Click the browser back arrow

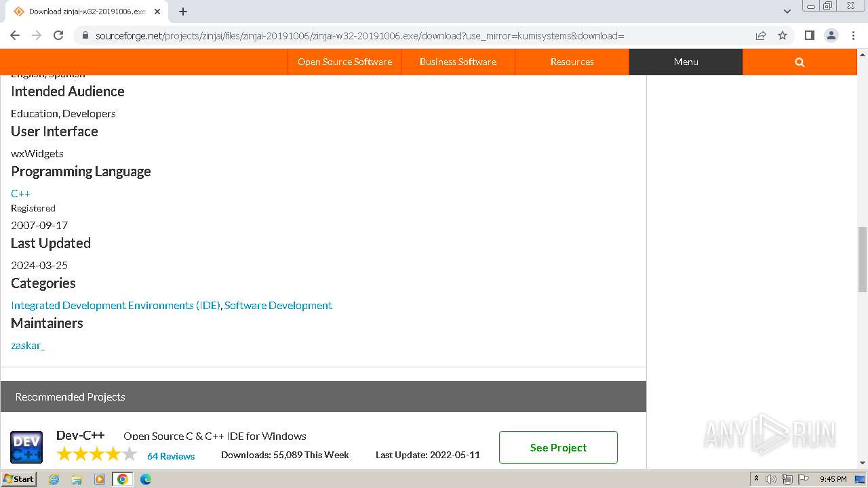(15, 35)
